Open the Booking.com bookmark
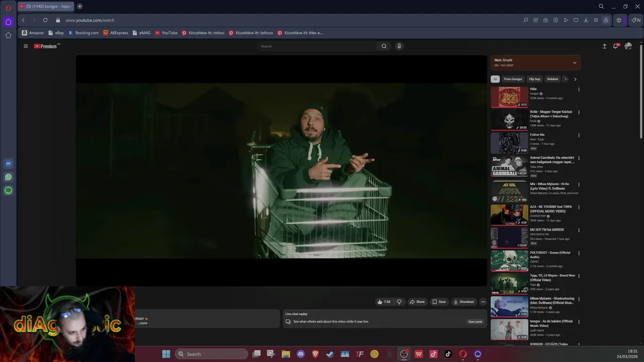 84,33
